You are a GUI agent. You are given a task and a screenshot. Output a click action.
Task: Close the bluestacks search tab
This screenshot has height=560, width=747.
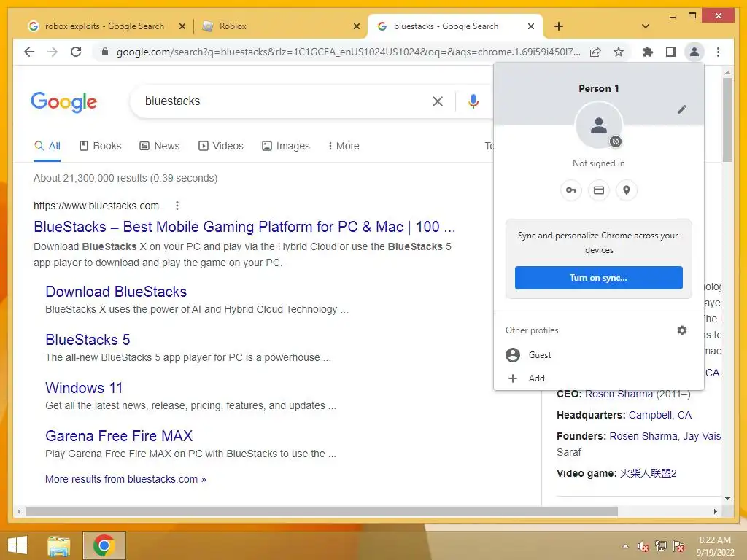pyautogui.click(x=531, y=27)
